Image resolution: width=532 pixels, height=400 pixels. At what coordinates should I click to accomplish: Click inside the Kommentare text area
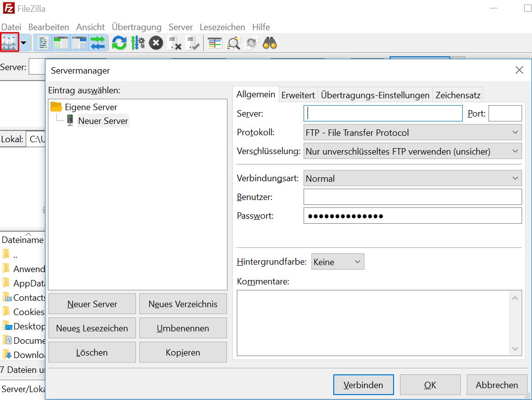[x=373, y=323]
